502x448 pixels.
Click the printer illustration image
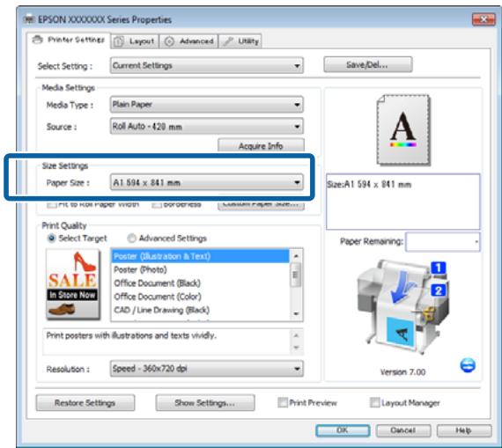pos(402,306)
